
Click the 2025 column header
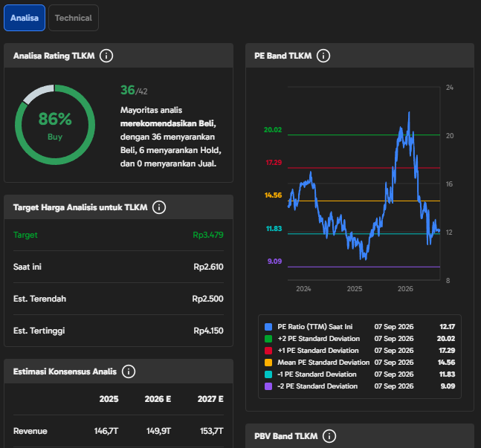click(x=109, y=399)
